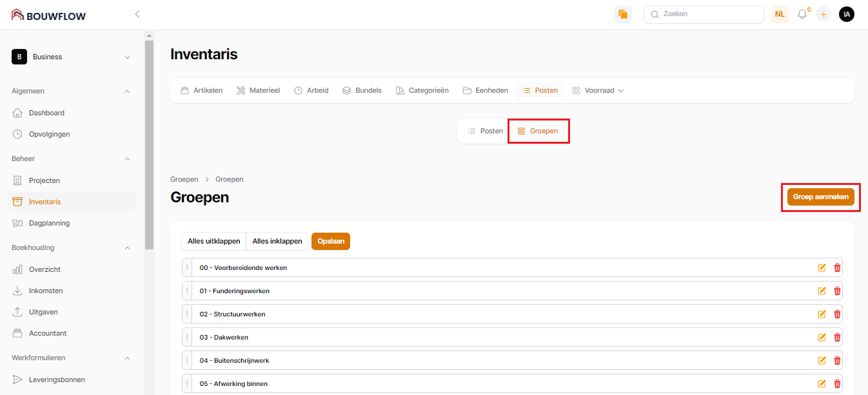Open the Business workspace dropdown
The image size is (868, 395).
[x=72, y=57]
